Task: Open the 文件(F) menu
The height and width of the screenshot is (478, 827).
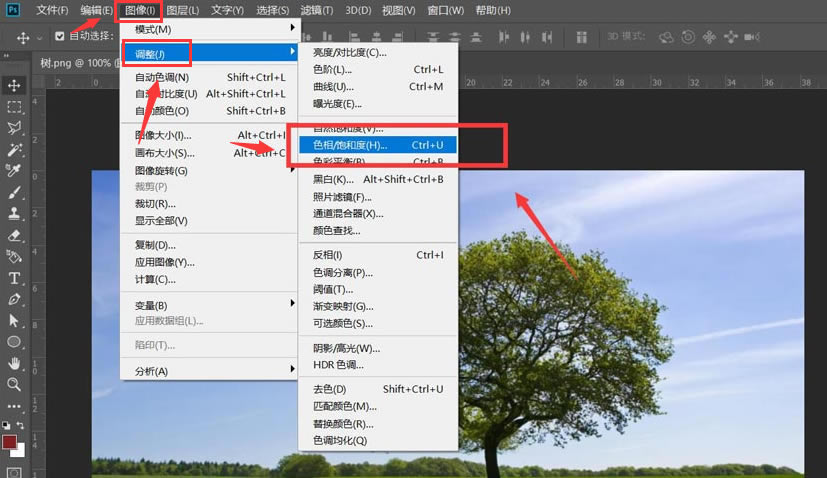Action: (52, 10)
